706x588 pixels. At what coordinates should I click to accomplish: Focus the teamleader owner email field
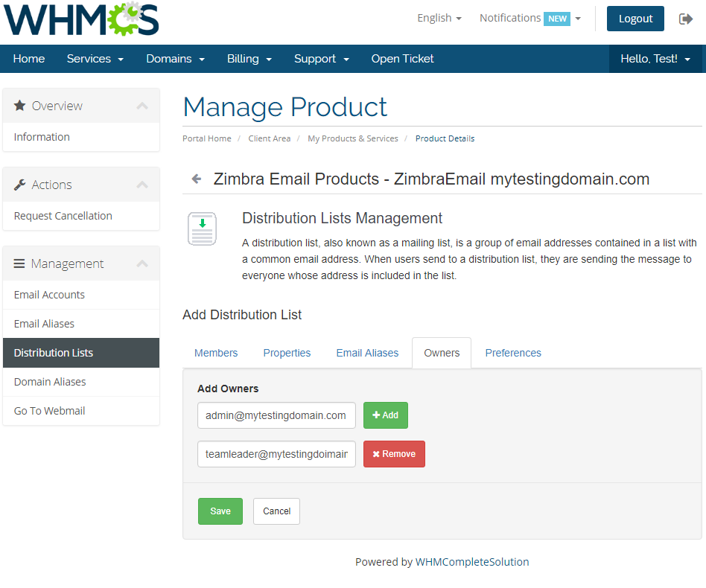point(276,454)
